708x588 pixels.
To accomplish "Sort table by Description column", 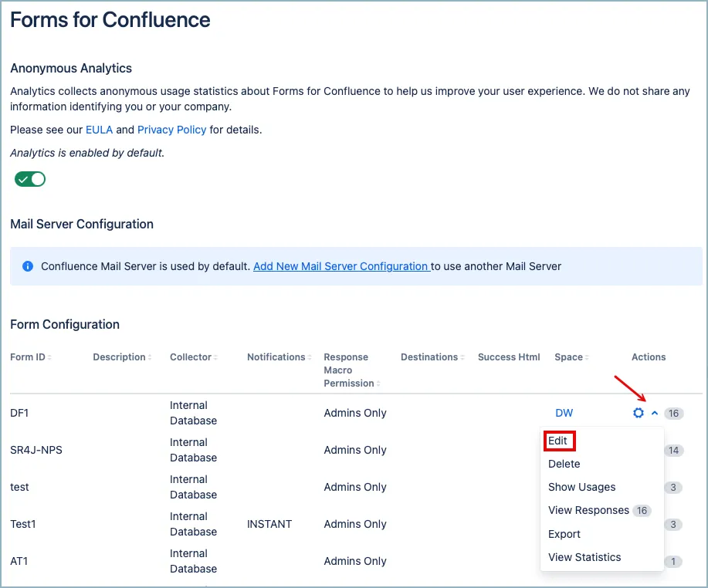I will tap(122, 357).
